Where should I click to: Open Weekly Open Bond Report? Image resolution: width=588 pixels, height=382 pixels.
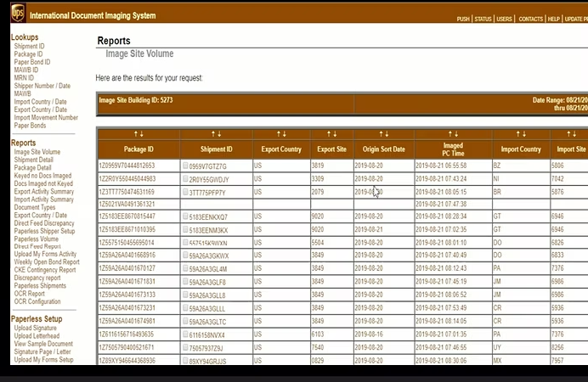47,261
